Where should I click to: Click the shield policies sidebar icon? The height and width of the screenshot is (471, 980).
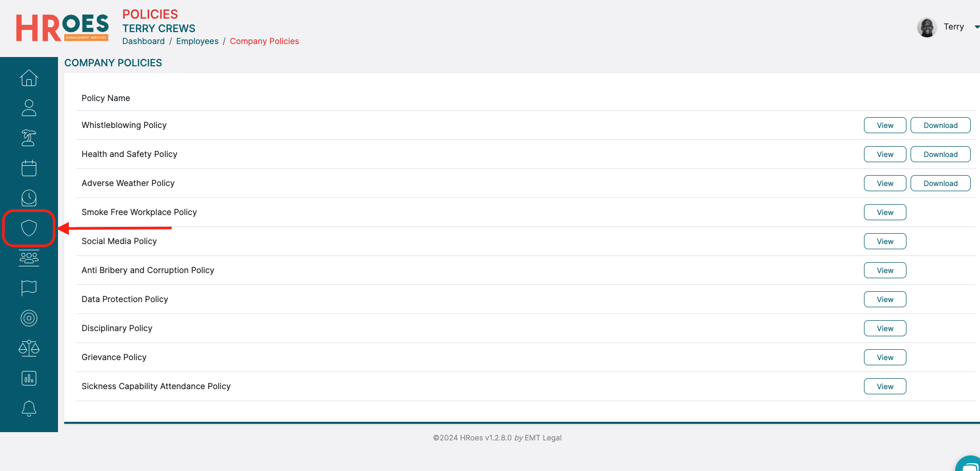point(29,228)
